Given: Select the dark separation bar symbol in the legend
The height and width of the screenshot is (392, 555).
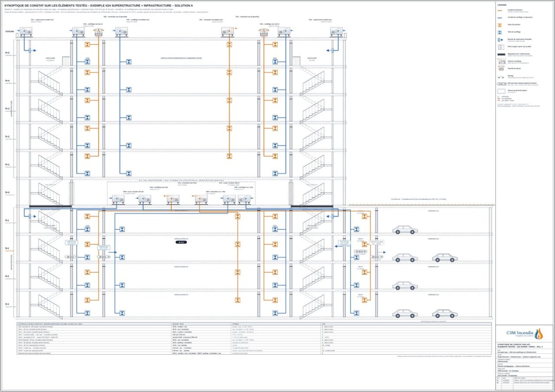Looking at the screenshot, I should (x=501, y=54).
